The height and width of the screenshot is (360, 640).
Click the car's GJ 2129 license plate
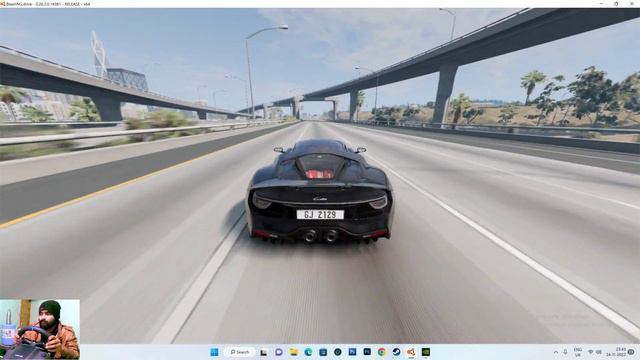pyautogui.click(x=320, y=214)
